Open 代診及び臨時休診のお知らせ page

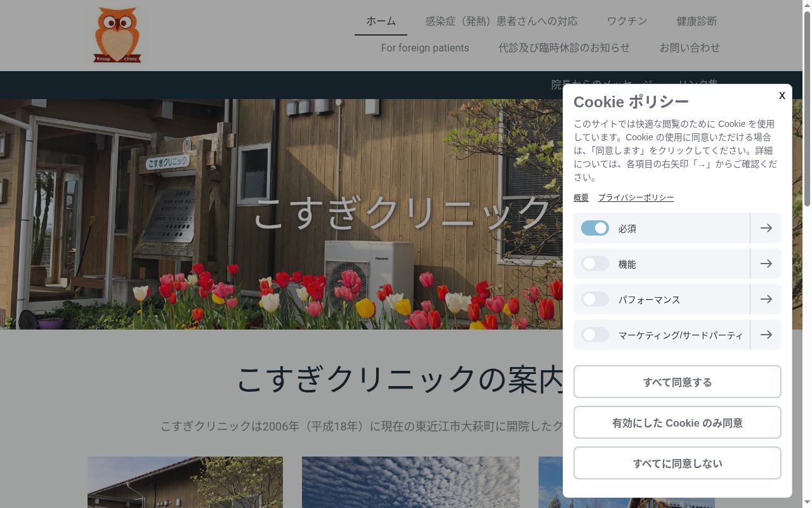564,48
